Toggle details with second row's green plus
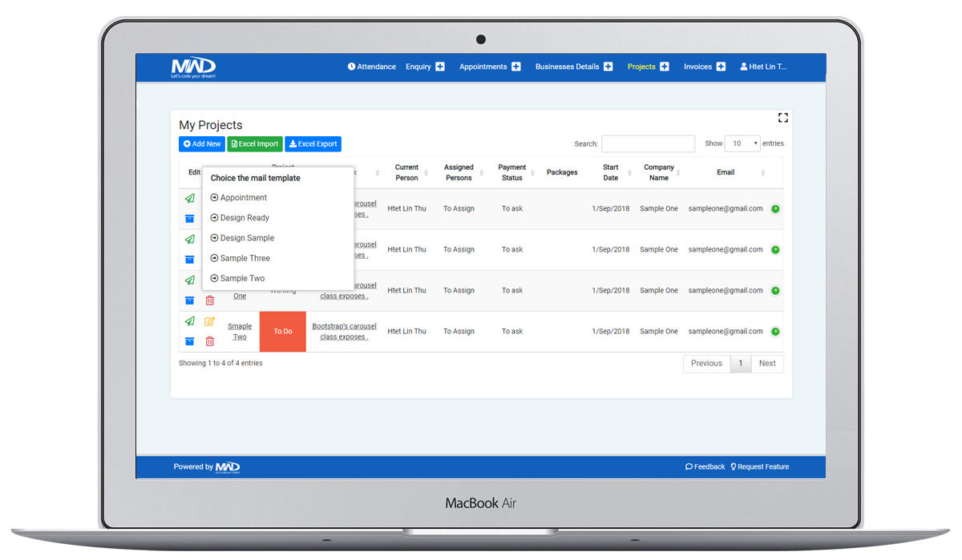This screenshot has height=560, width=962. click(x=775, y=250)
